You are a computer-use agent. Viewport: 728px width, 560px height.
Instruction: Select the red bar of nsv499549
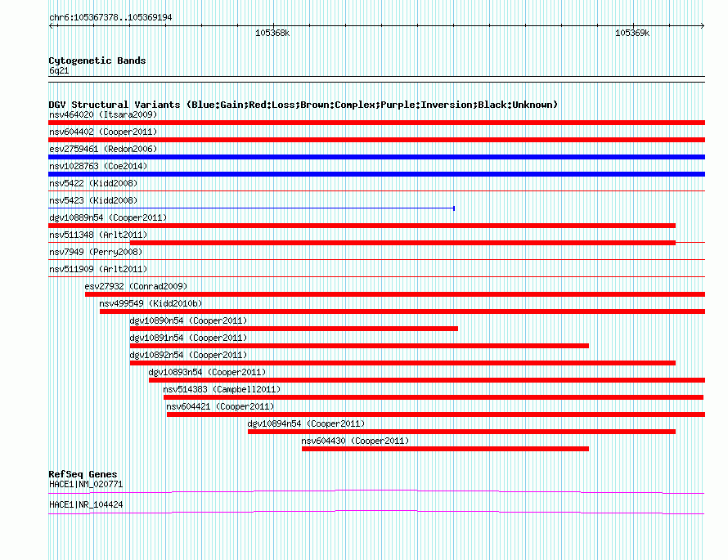[402, 311]
